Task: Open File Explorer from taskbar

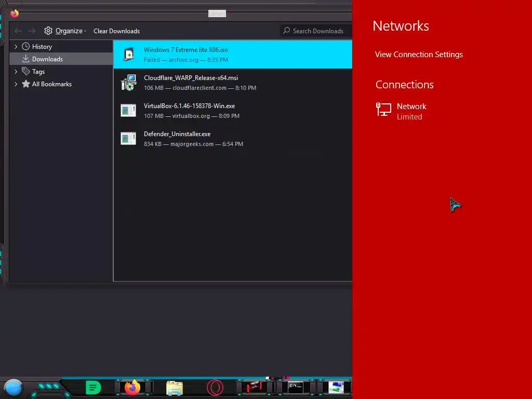Action: (x=175, y=388)
